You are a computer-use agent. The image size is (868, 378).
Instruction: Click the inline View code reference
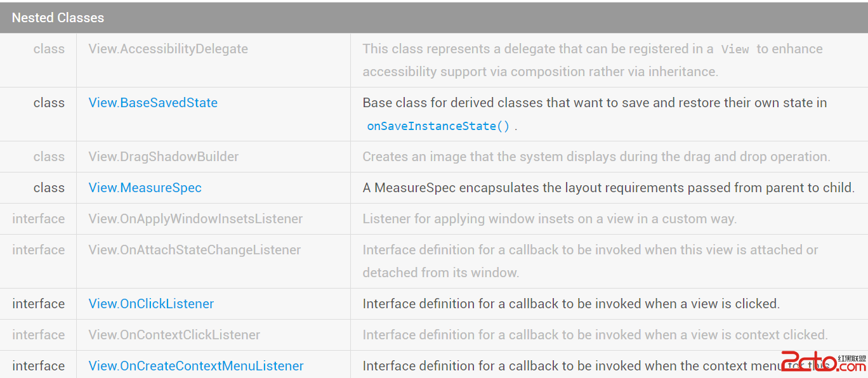pos(735,49)
